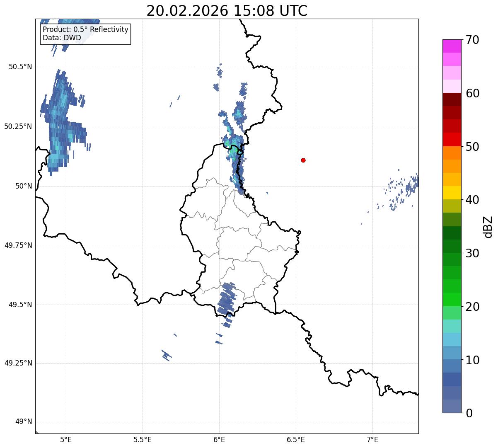The width and height of the screenshot is (498, 448).
Task: Click the colorbar tick label 20
Action: tap(472, 307)
